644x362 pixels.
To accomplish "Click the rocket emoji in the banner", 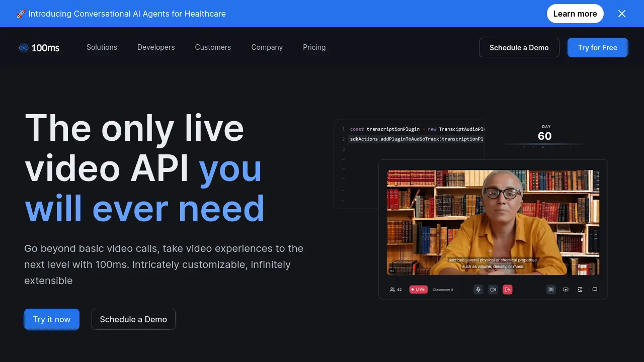I will click(x=21, y=14).
